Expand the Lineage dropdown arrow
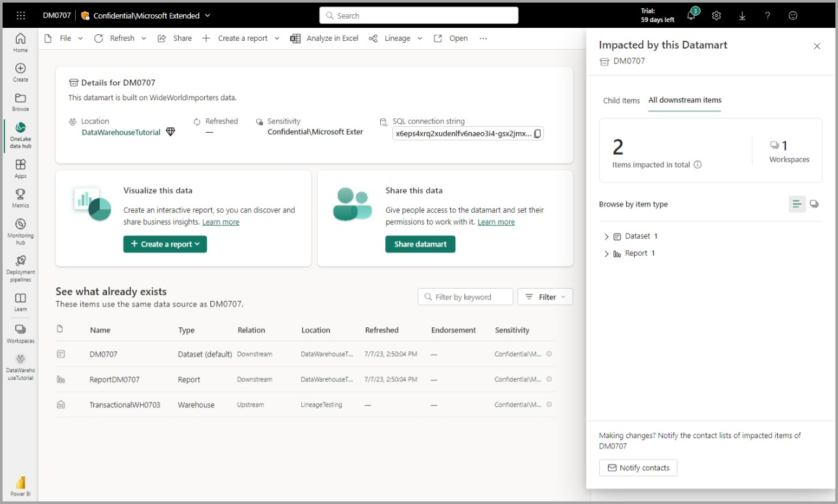 419,38
